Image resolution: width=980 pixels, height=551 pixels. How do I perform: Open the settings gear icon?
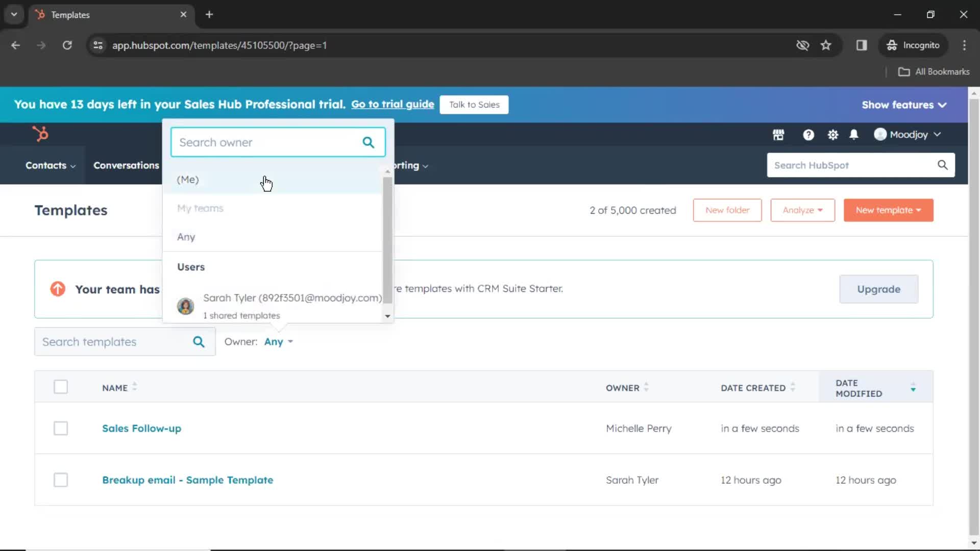click(834, 134)
